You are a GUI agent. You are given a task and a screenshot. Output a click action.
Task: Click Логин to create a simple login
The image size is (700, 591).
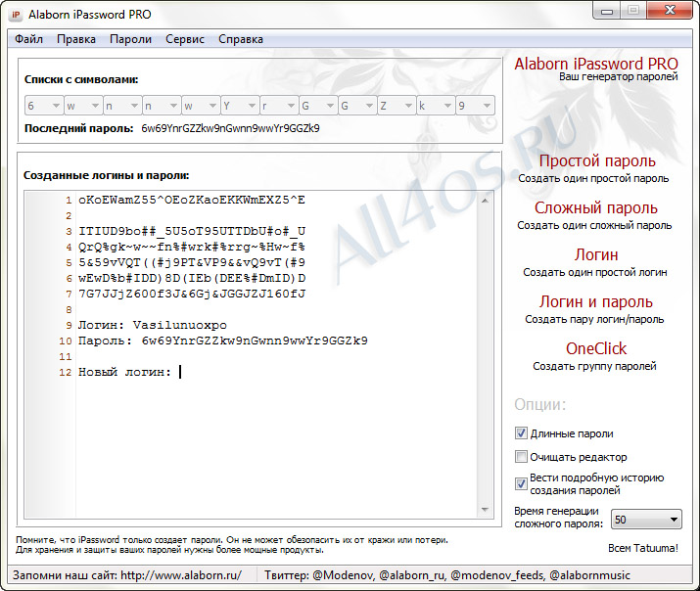596,254
